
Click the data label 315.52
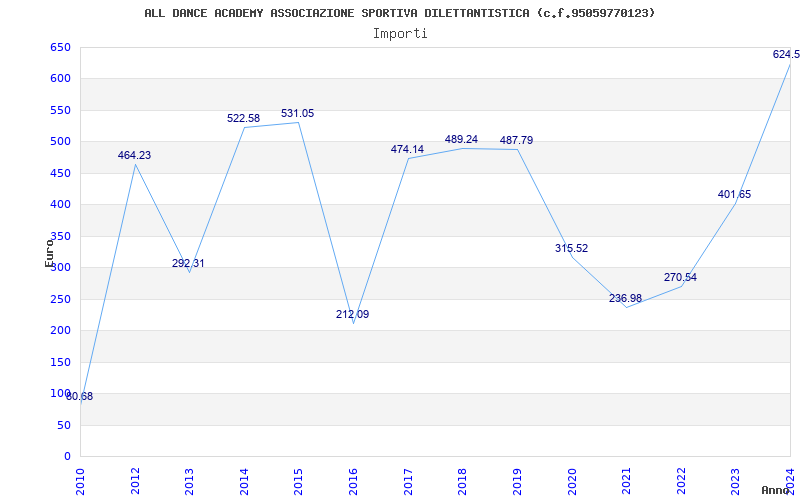[571, 248]
